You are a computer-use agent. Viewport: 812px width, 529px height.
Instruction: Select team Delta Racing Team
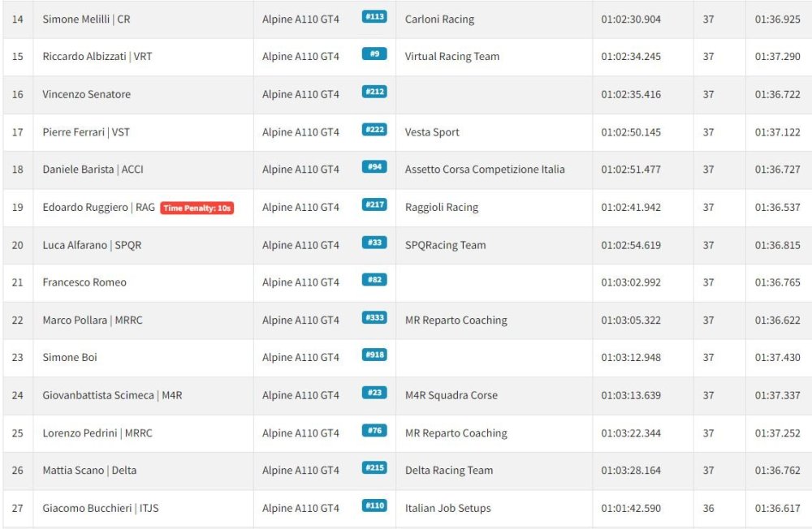point(449,470)
